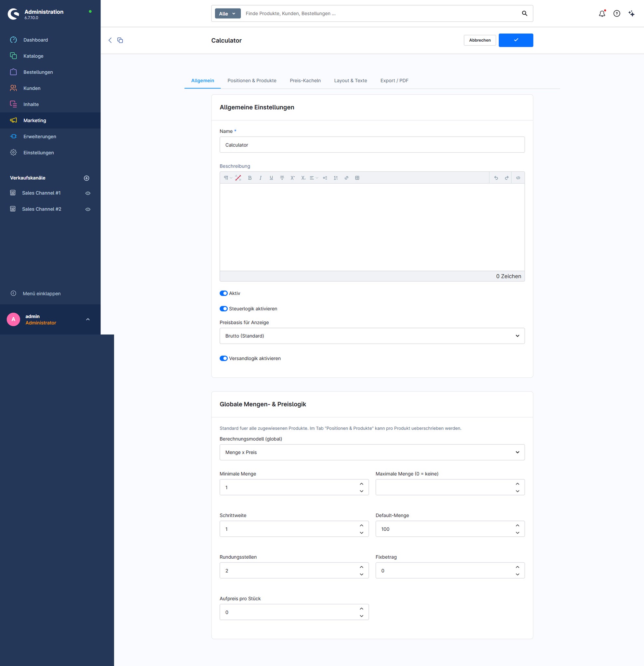This screenshot has height=666, width=644.
Task: Disable the Steuerlogik aktivieren switch
Action: 223,308
